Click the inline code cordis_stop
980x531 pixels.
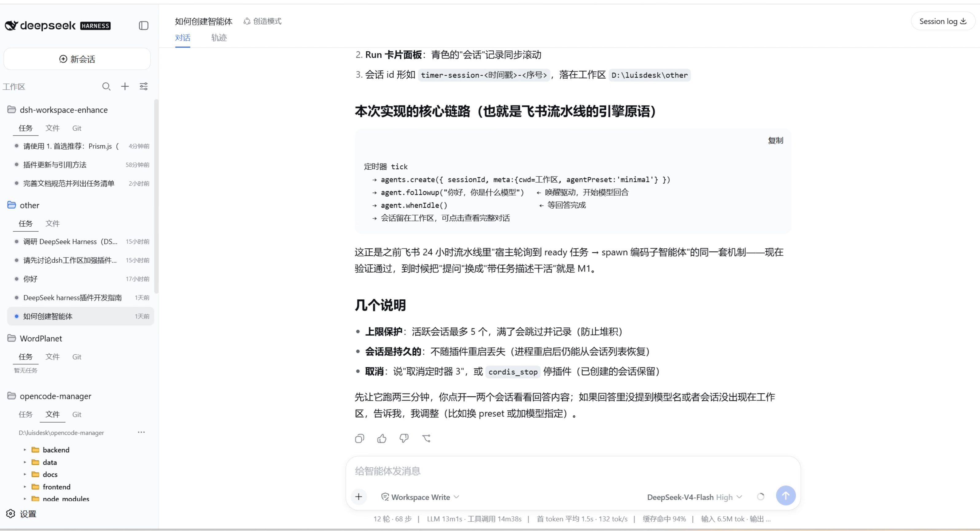pos(513,372)
